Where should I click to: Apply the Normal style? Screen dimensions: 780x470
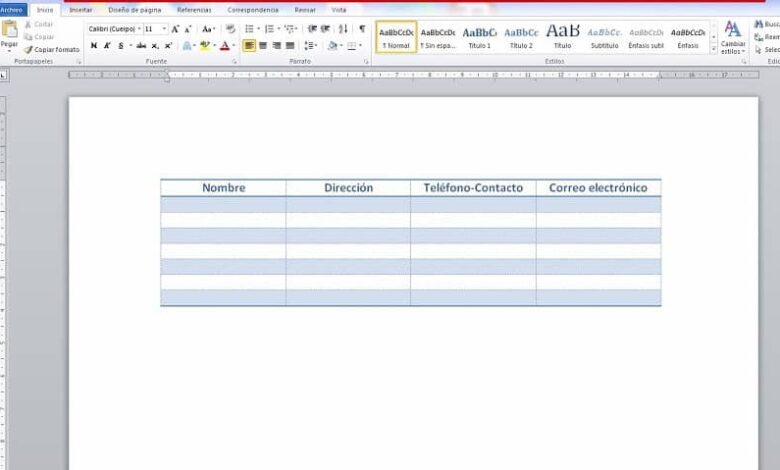click(396, 37)
